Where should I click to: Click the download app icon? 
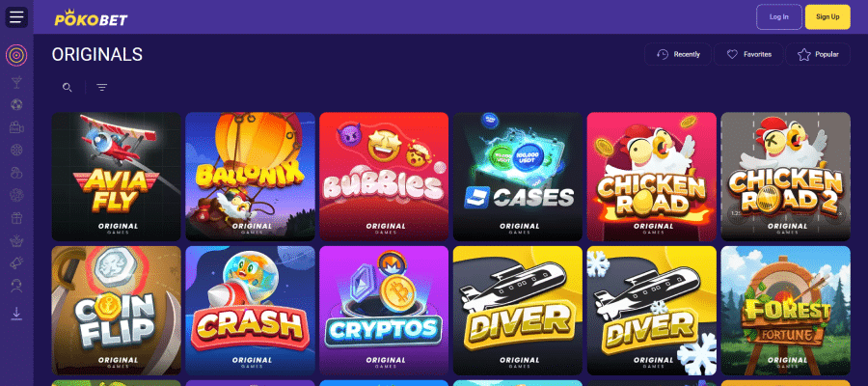(x=16, y=314)
